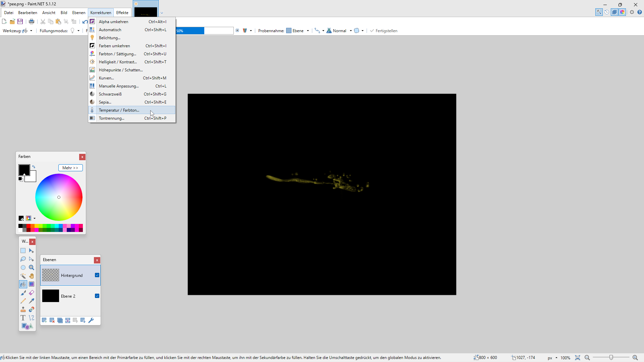Image resolution: width=644 pixels, height=362 pixels.
Task: Click Duplicate Layer icon in Ebenen panel
Action: 60,320
